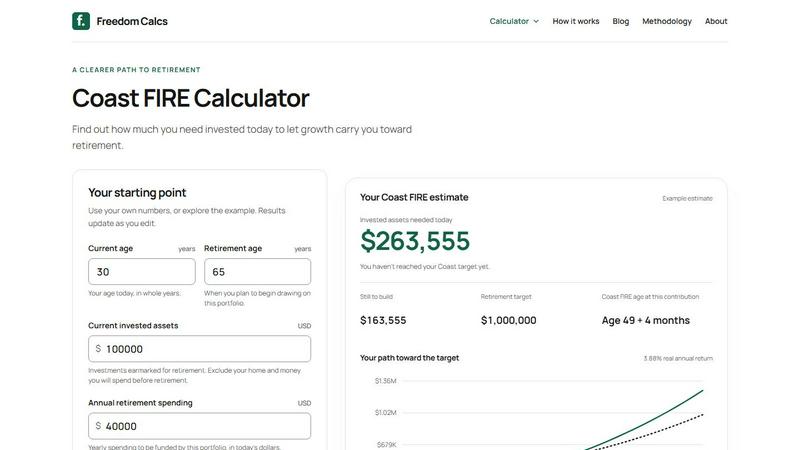
Task: Click the 'Your starting point' heading
Action: point(137,192)
